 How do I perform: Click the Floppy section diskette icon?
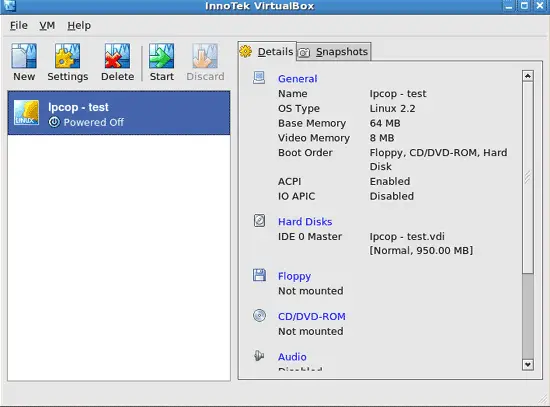click(x=259, y=275)
